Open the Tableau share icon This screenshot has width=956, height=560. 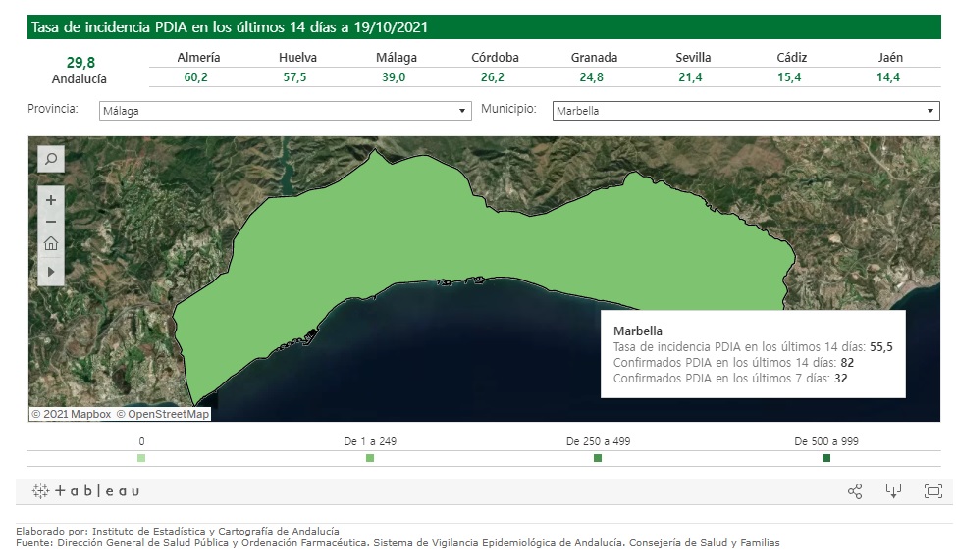[x=855, y=491]
